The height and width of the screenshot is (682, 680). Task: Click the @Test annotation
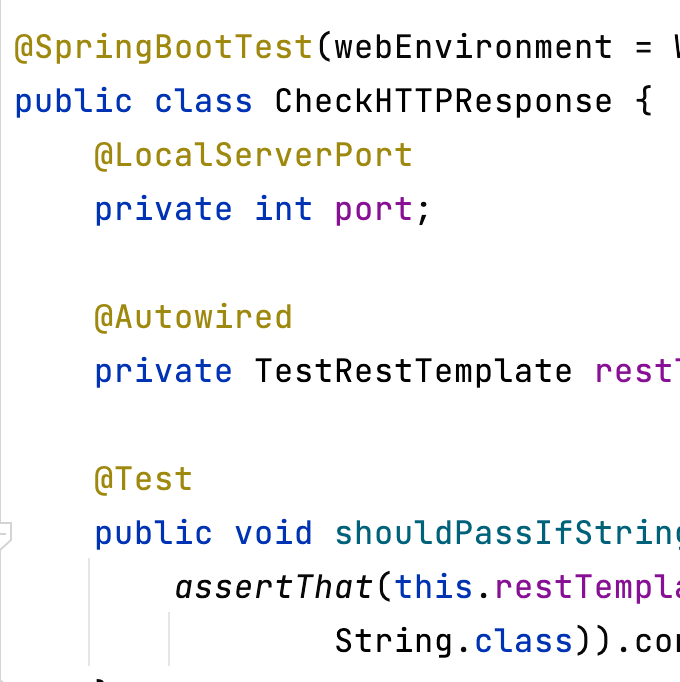tap(143, 479)
